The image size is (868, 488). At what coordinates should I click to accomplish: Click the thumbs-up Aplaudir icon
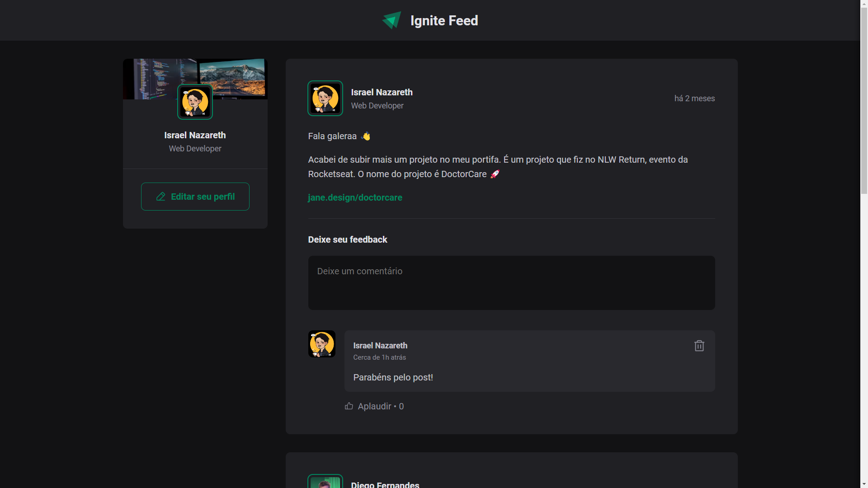tap(349, 406)
